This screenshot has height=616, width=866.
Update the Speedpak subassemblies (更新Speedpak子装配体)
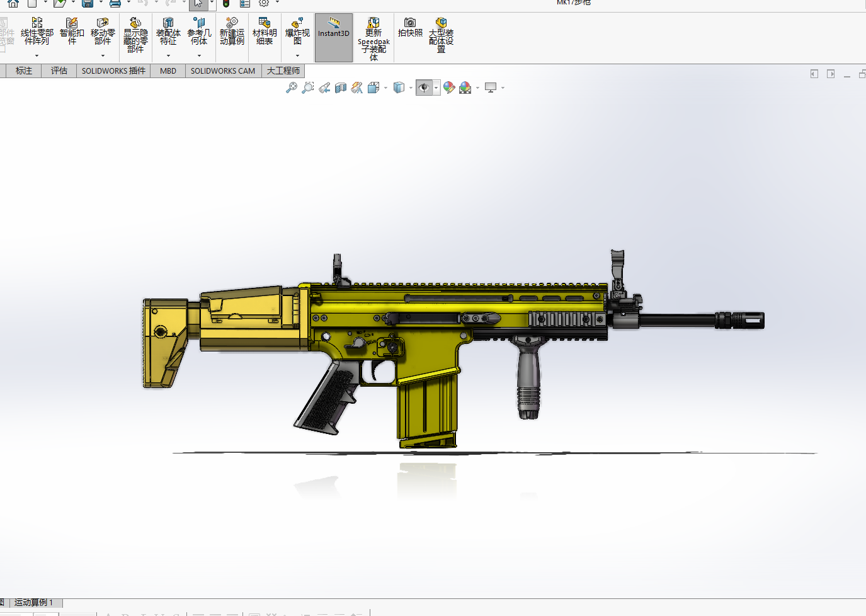click(373, 39)
